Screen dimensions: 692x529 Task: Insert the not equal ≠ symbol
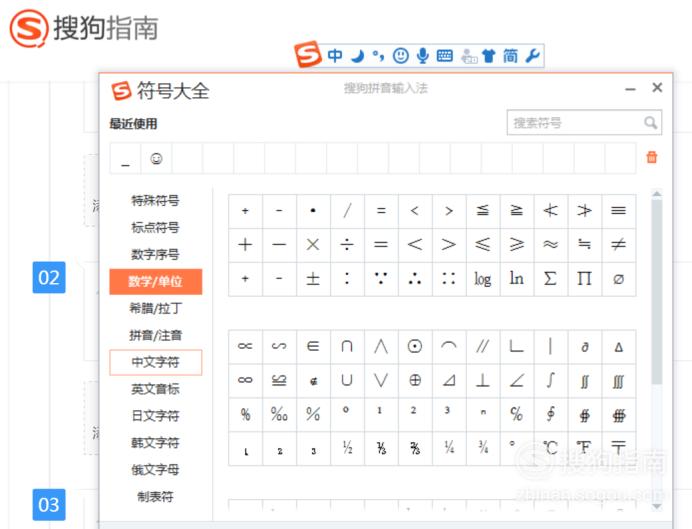(x=618, y=244)
